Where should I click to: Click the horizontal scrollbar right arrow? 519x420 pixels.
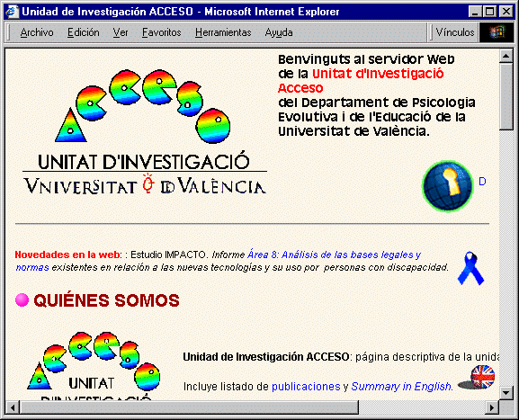(492, 407)
